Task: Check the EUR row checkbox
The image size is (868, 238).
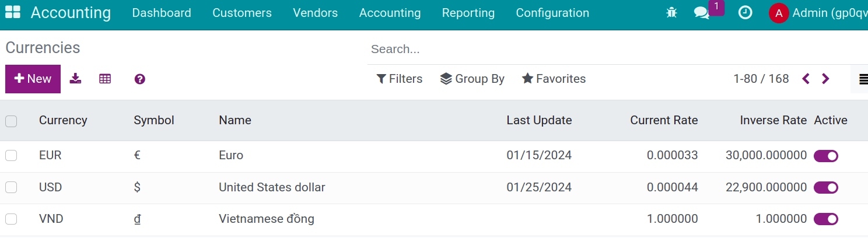Action: (x=11, y=156)
